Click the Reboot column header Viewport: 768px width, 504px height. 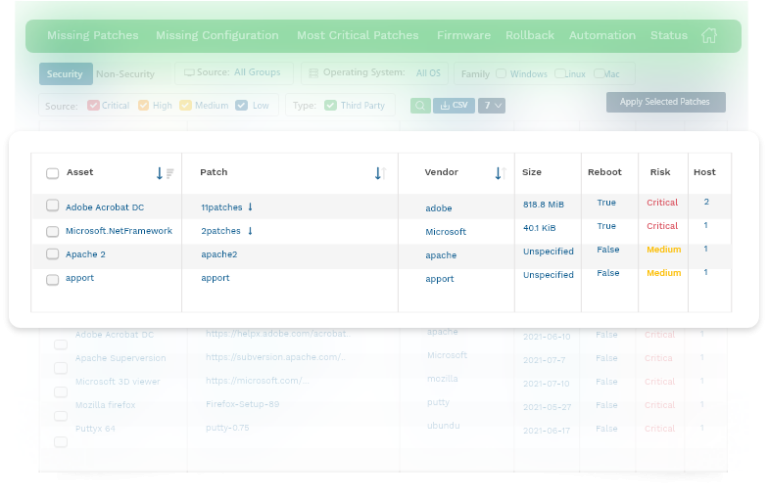point(604,172)
